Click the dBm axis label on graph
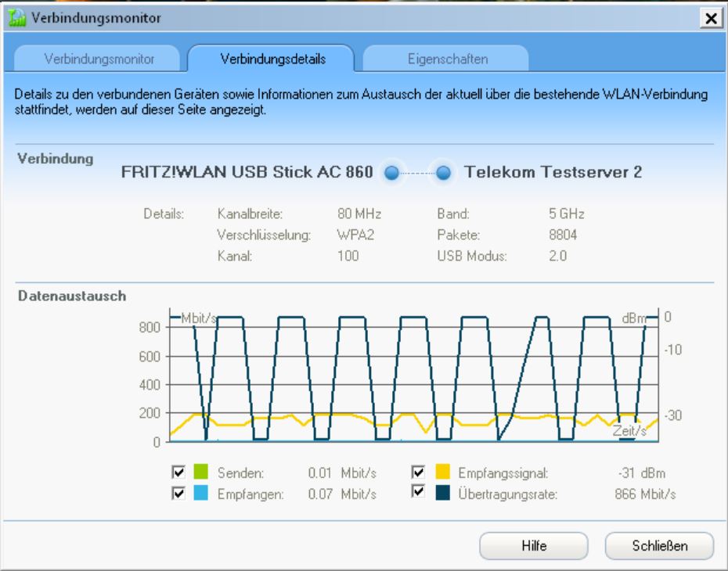Screen dimensions: 728x571 [634, 318]
